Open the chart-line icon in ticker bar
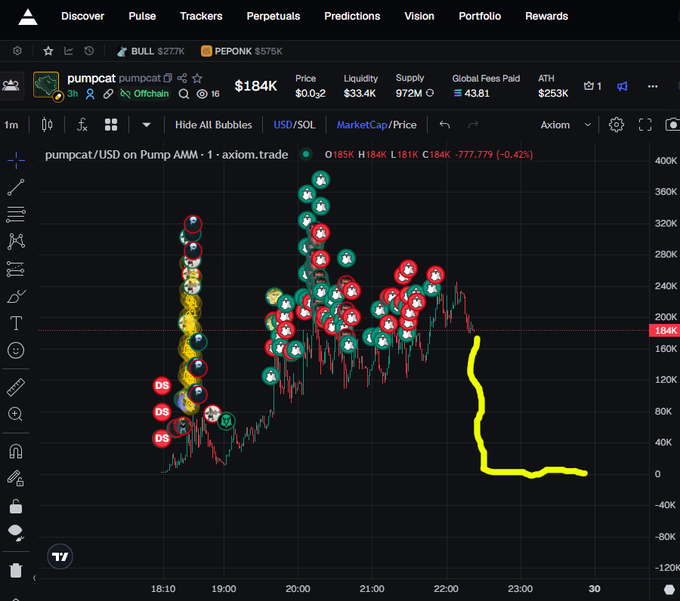Screen dimensions: 680x601 [x=69, y=51]
